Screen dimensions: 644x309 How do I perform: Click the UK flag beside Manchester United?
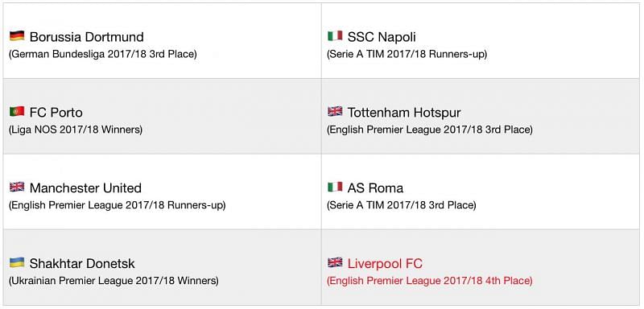click(x=17, y=187)
